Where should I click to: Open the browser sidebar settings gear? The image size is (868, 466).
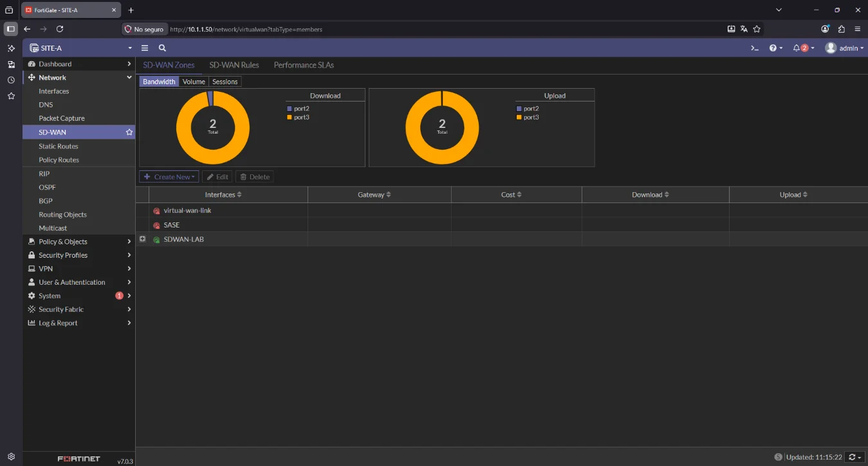(11, 457)
